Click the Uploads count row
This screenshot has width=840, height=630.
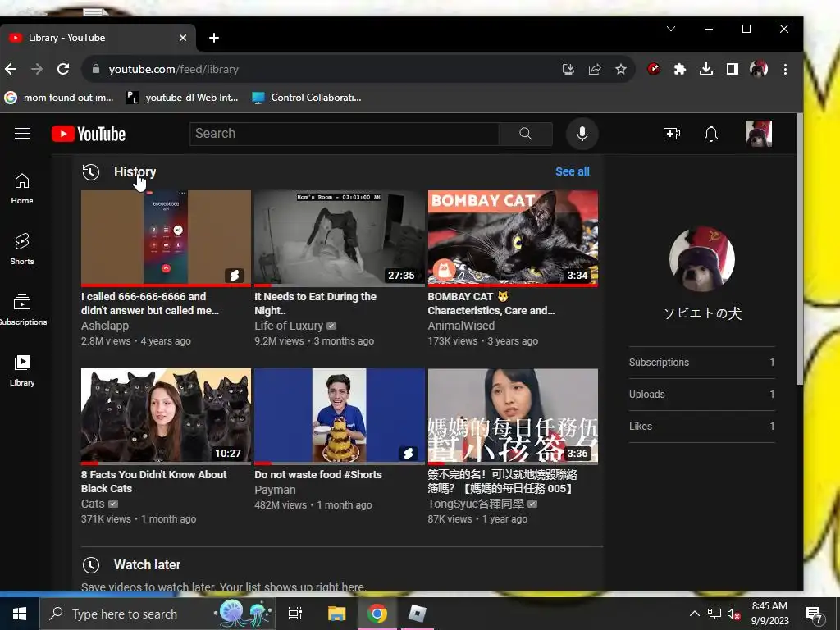pyautogui.click(x=702, y=395)
